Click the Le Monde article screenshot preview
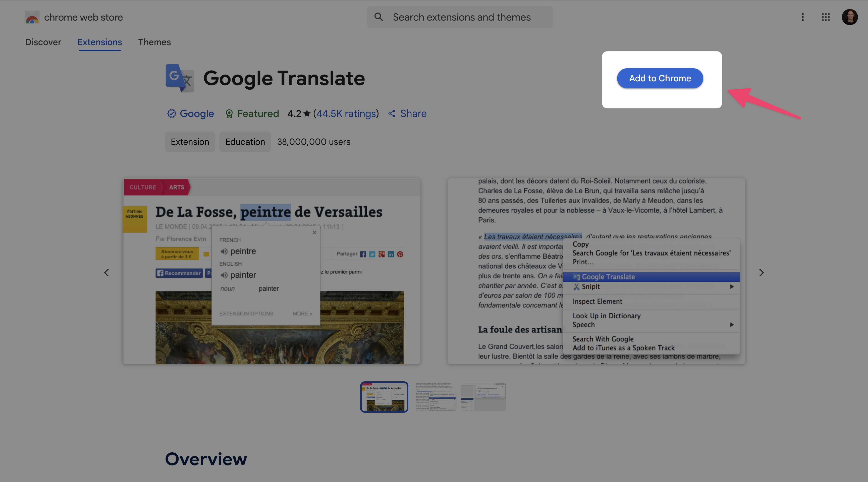Image resolution: width=868 pixels, height=482 pixels. click(x=272, y=271)
